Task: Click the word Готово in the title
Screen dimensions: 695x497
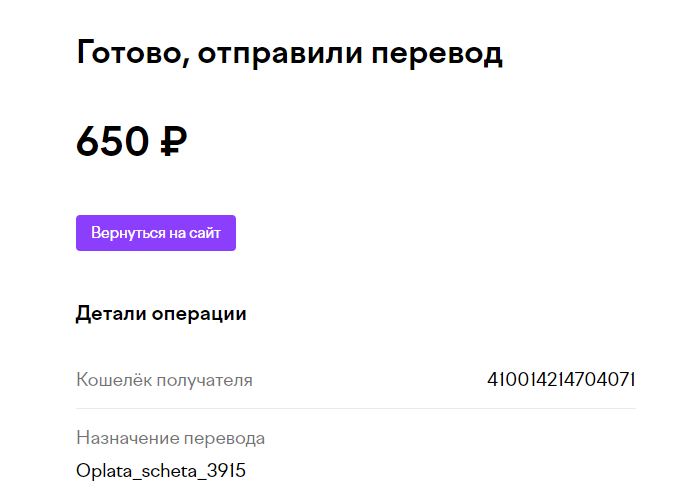Action: click(x=129, y=53)
